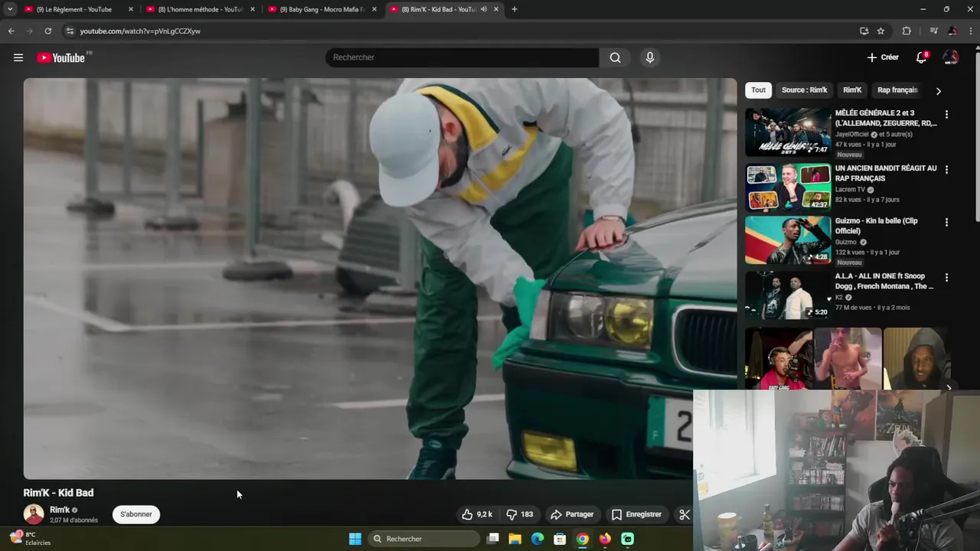Click the Créer button

[x=883, y=57]
